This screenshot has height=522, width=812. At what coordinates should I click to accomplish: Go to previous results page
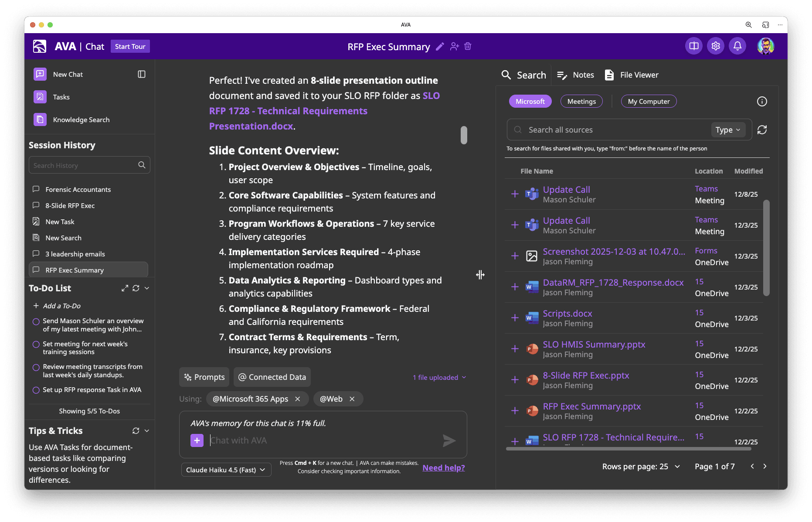coord(752,466)
